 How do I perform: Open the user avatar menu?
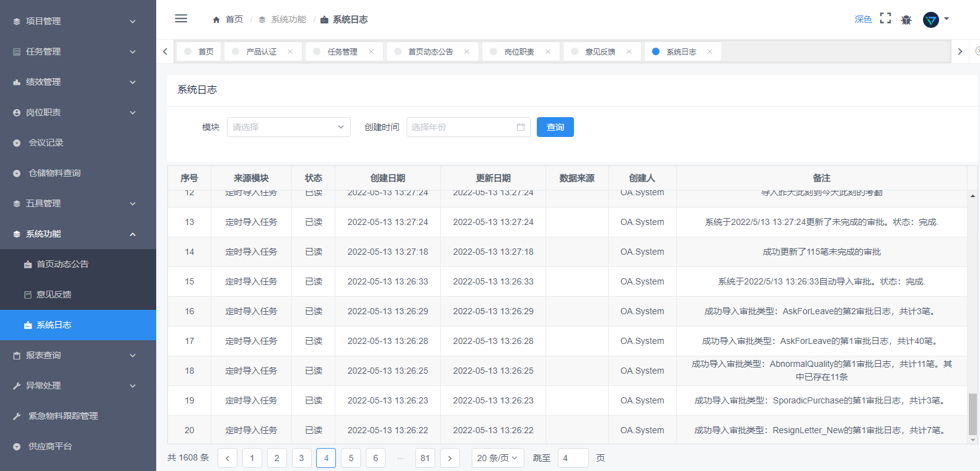pos(931,20)
